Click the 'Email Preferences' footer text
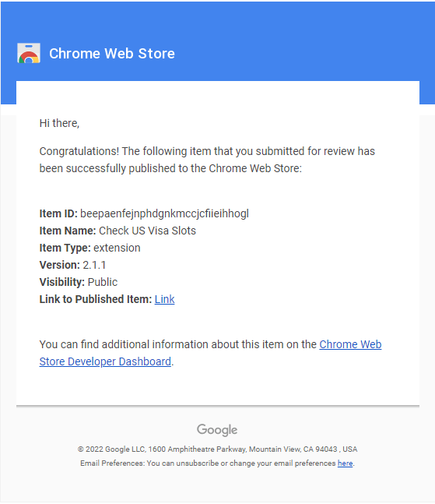Image resolution: width=435 pixels, height=504 pixels. [x=113, y=463]
